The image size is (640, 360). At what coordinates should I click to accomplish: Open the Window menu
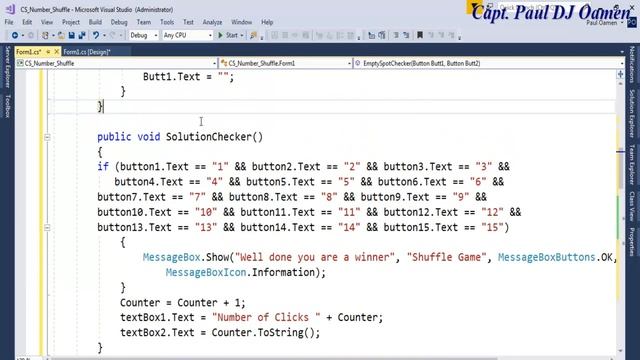coord(241,22)
